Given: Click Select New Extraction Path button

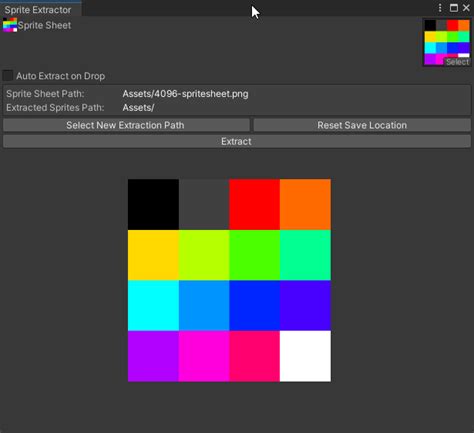Looking at the screenshot, I should pos(126,125).
